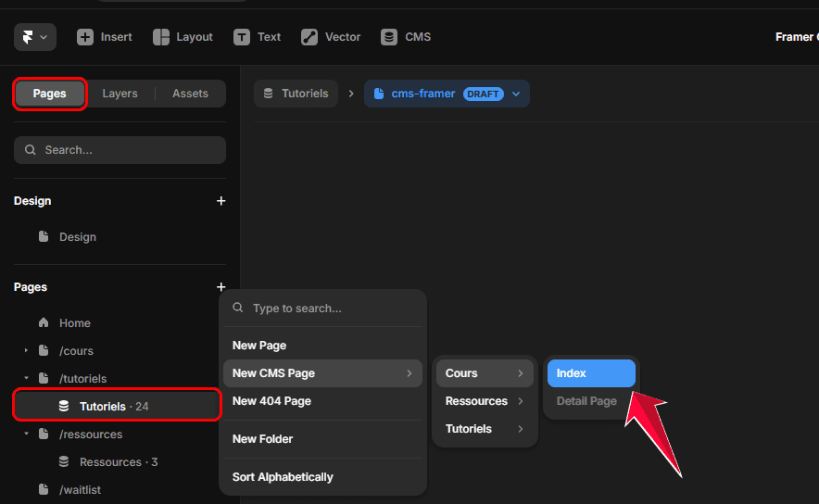
Task: Click the Tutoriels submenu chevron
Action: tap(521, 429)
